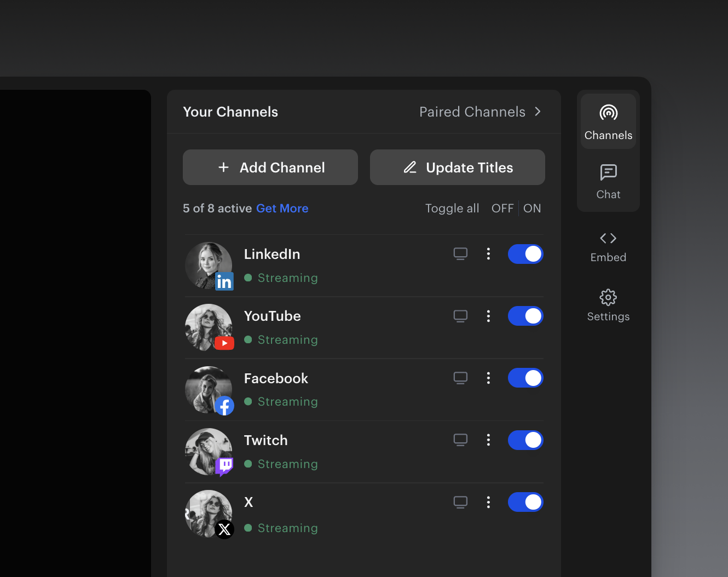Expand Paired Channels with the chevron

[x=538, y=112]
